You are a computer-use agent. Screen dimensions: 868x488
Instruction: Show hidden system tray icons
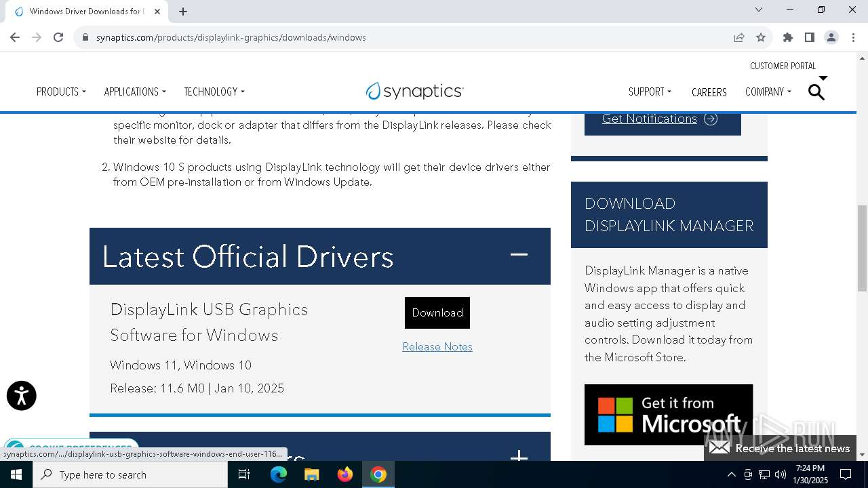[731, 474]
